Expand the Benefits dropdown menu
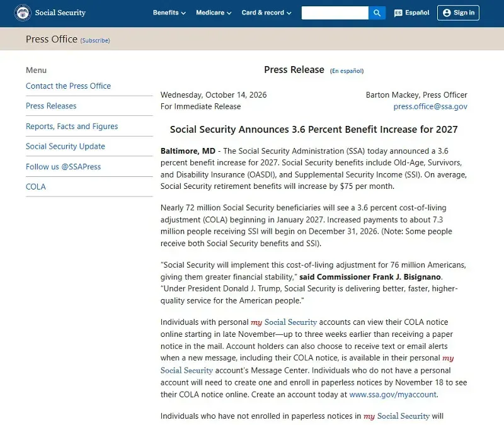Viewport: 504px width, 425px height. point(169,13)
